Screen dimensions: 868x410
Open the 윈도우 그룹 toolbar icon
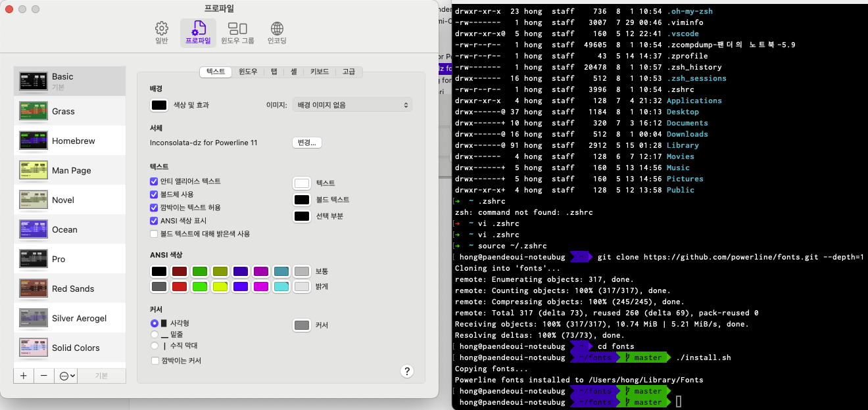pyautogui.click(x=237, y=34)
